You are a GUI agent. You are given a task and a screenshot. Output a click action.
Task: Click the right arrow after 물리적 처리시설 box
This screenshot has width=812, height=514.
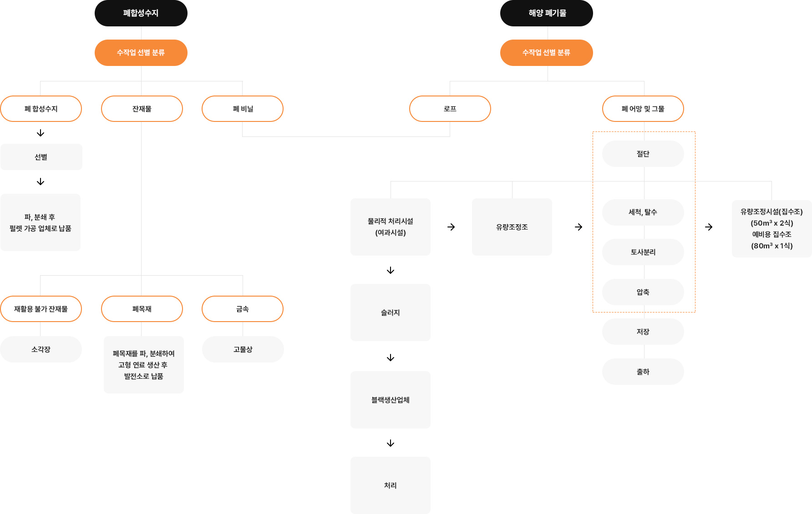pyautogui.click(x=451, y=227)
